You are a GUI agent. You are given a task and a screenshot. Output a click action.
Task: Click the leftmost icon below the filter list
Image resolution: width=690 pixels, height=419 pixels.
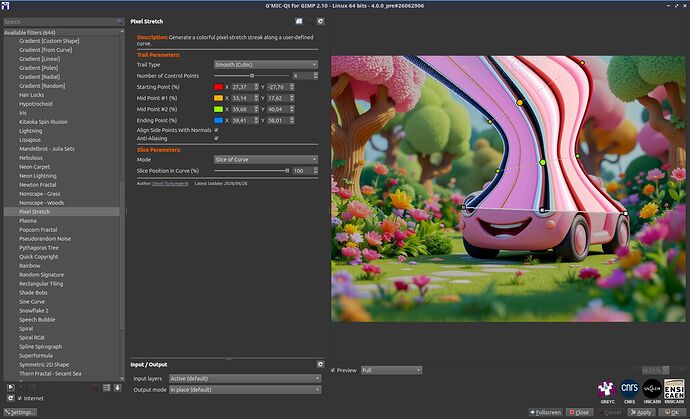click(11, 388)
